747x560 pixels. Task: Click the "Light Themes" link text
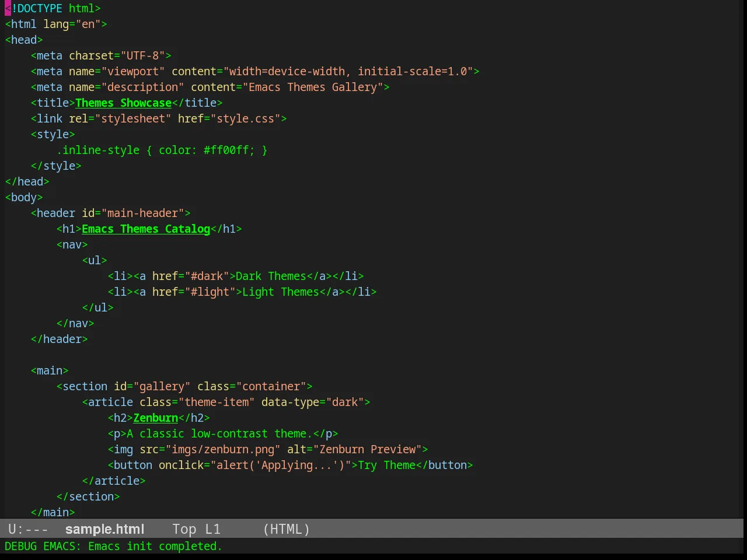click(x=281, y=292)
